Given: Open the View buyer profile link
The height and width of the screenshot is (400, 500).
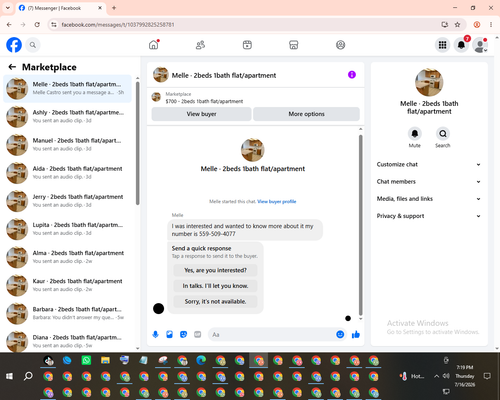Looking at the screenshot, I should (277, 201).
